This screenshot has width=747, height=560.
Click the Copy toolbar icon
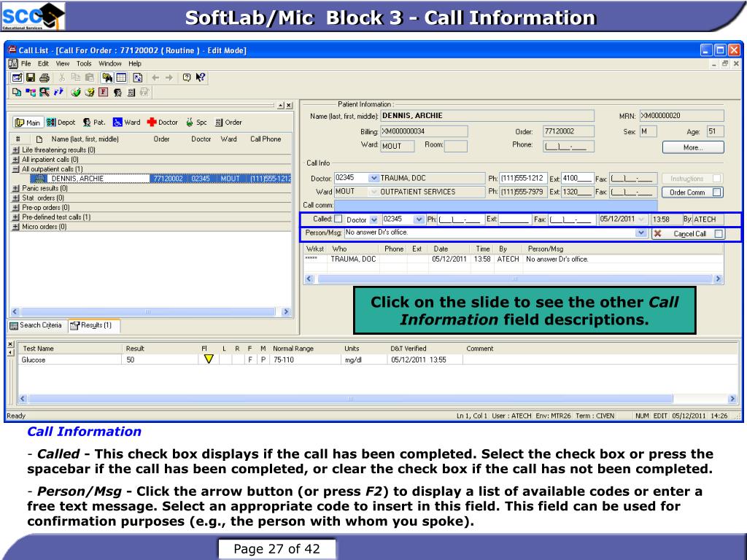75,77
